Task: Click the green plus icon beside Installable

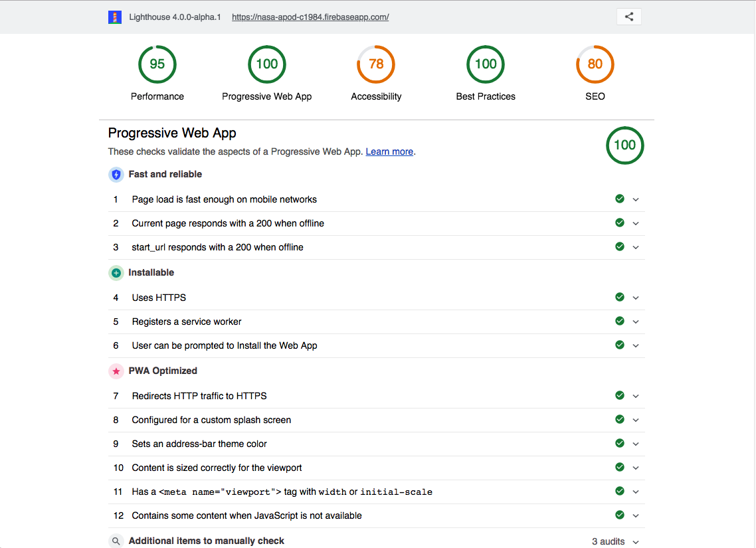Action: click(116, 272)
